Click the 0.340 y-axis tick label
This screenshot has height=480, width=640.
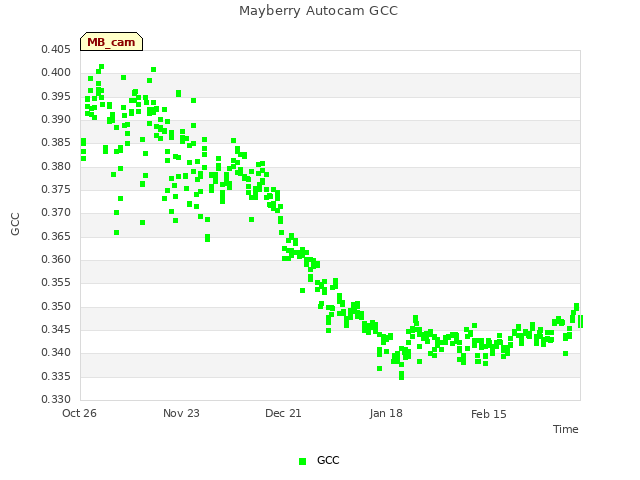tap(56, 353)
